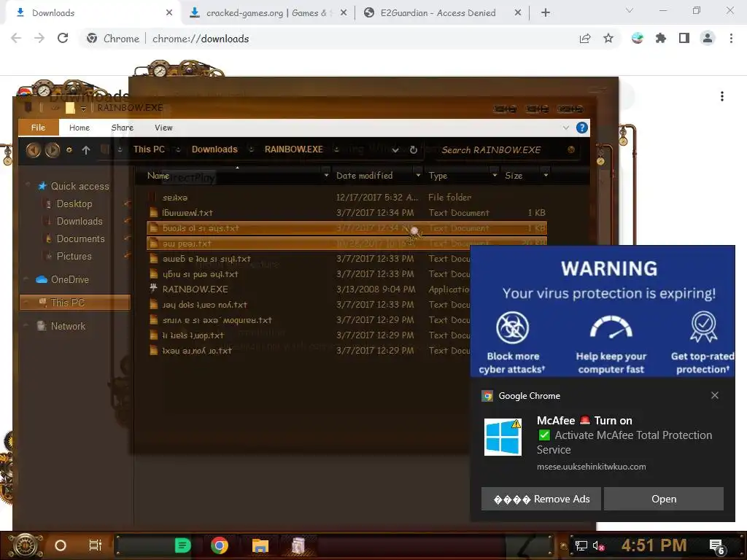The height and width of the screenshot is (560, 747).
Task: Open the Name column filter dropdown
Action: click(x=326, y=175)
